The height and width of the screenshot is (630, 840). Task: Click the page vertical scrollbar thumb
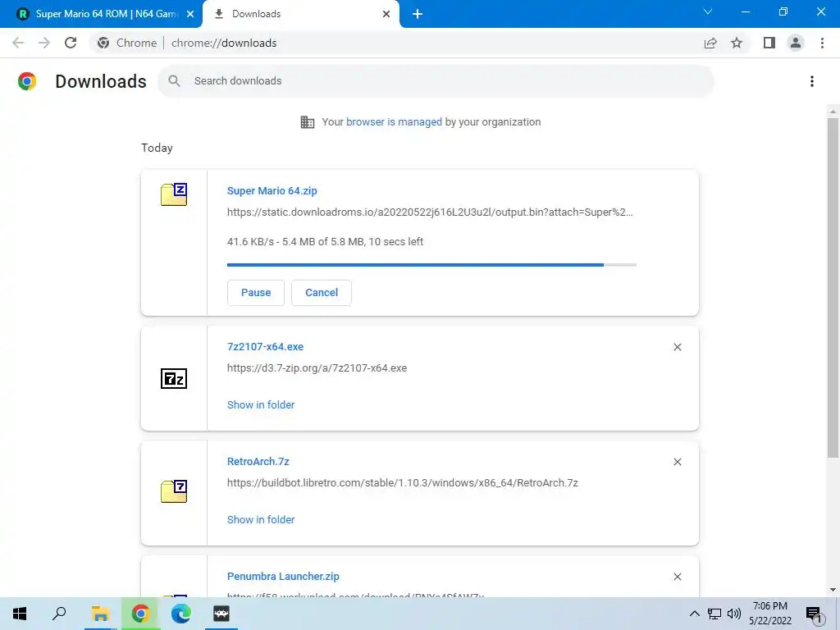click(x=833, y=287)
